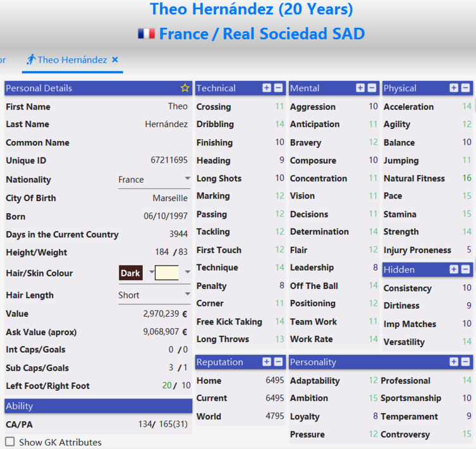Viewport: 476px width, 449px height.
Task: Open the Skin Colour dropdown arrow
Action: 188,271
